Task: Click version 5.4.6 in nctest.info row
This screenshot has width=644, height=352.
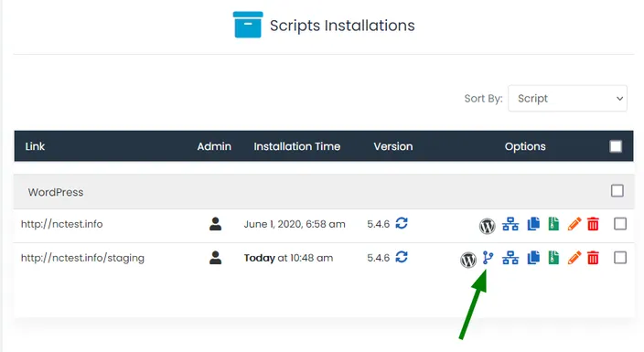Action: click(x=379, y=224)
